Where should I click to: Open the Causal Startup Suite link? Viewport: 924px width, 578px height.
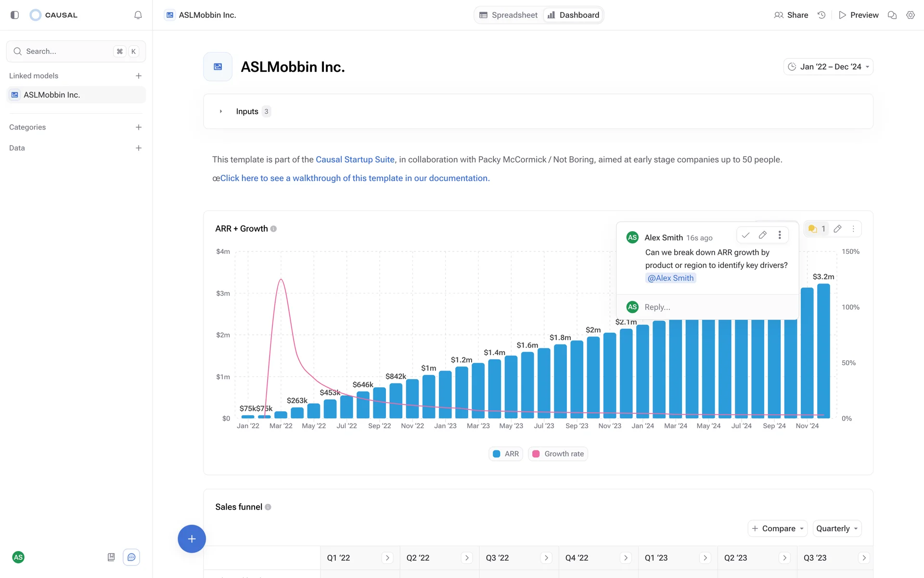[x=355, y=159]
